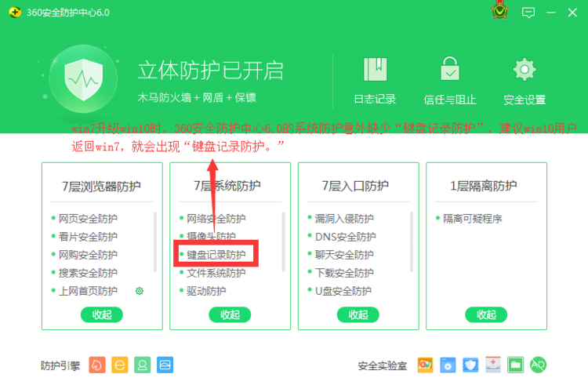The image size is (588, 392).
Task: Select 网页安全防护 item
Action: click(88, 218)
